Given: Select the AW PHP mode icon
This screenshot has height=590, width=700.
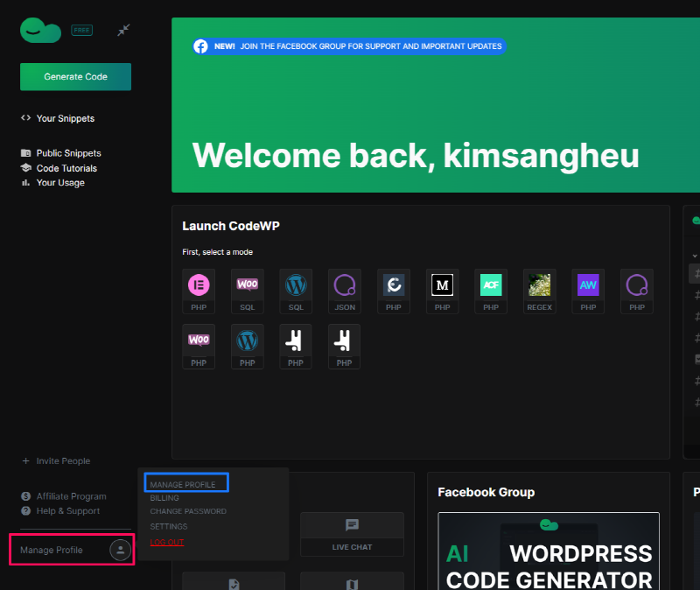Looking at the screenshot, I should point(588,285).
